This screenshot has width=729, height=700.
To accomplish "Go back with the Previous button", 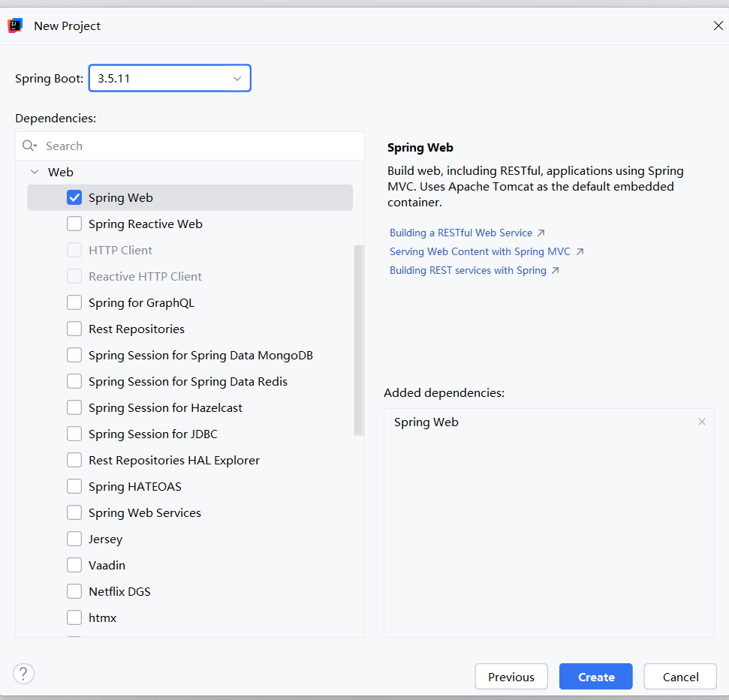I will (511, 677).
